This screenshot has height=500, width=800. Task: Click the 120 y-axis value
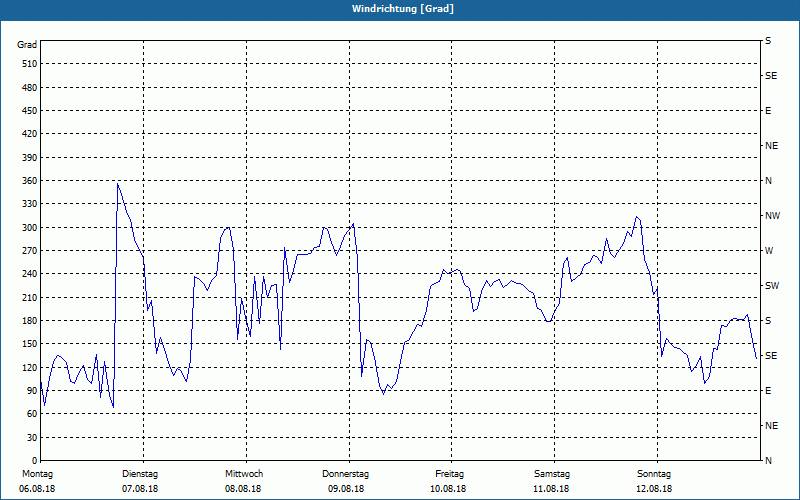click(30, 367)
